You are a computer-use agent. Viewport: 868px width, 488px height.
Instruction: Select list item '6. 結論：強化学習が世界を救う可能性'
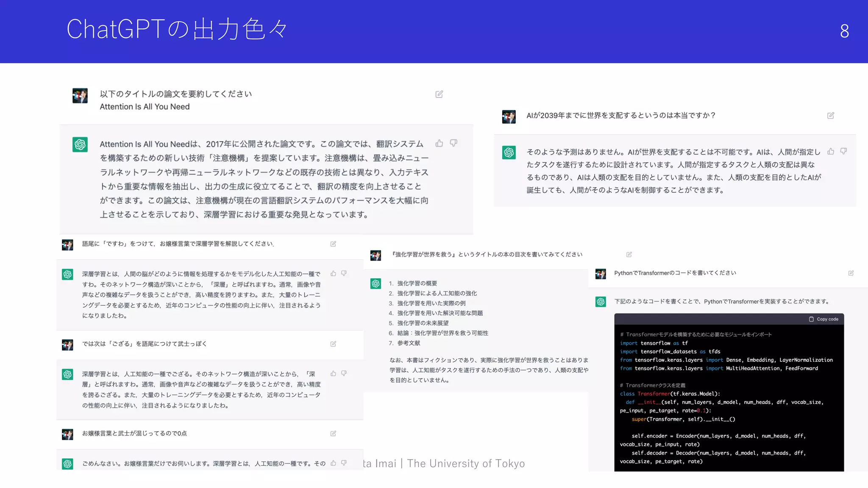pyautogui.click(x=439, y=333)
